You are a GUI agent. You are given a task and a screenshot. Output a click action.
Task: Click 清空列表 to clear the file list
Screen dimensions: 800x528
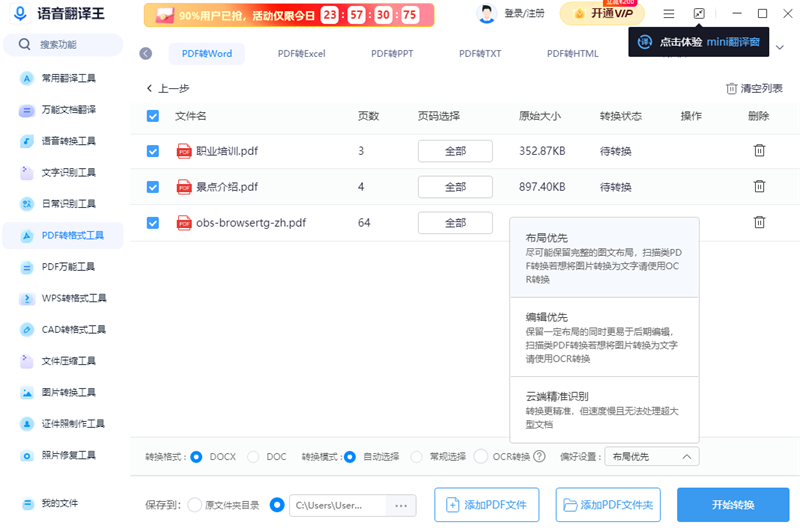pyautogui.click(x=754, y=88)
